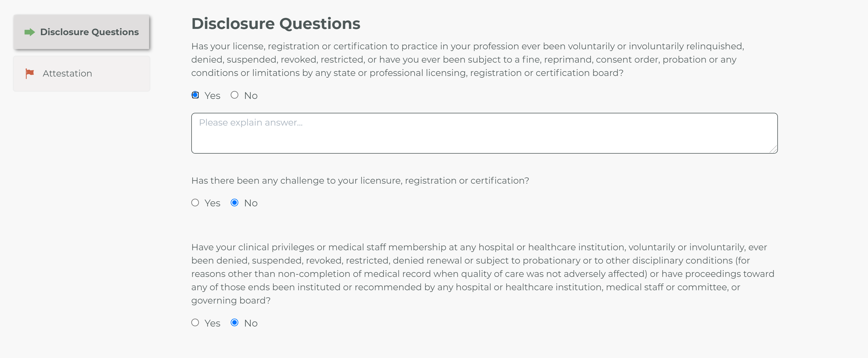Mark No radio for clinical privileges question
This screenshot has height=358, width=868.
click(235, 323)
